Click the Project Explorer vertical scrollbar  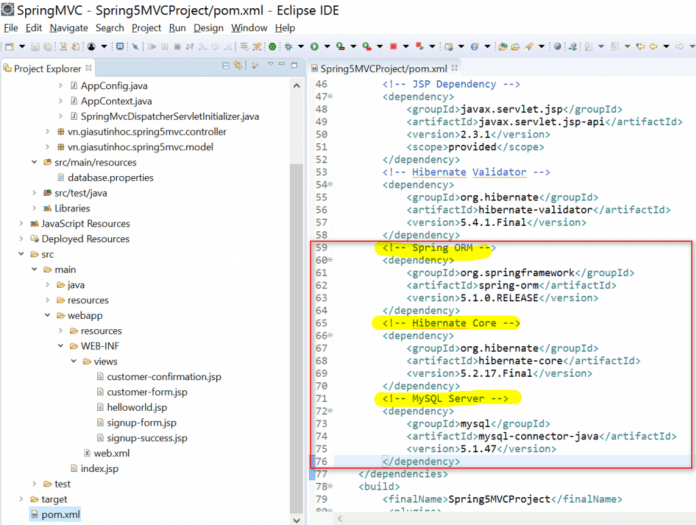coord(297,300)
